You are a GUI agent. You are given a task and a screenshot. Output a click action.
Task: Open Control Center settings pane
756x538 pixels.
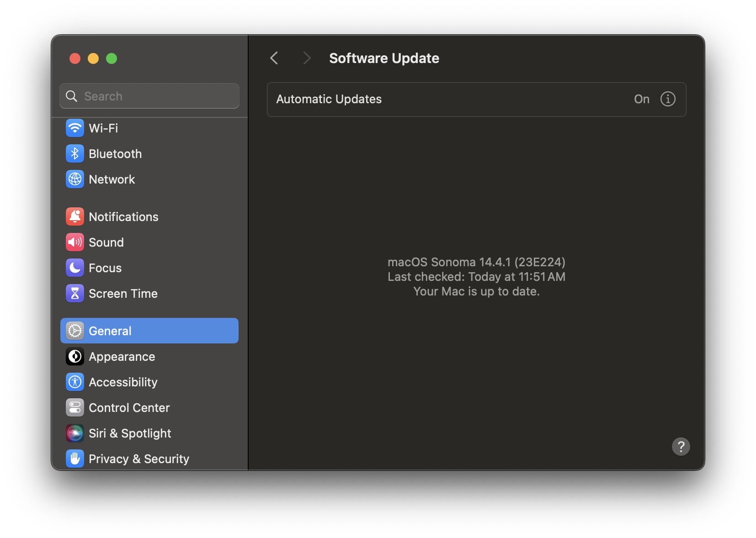click(x=149, y=407)
